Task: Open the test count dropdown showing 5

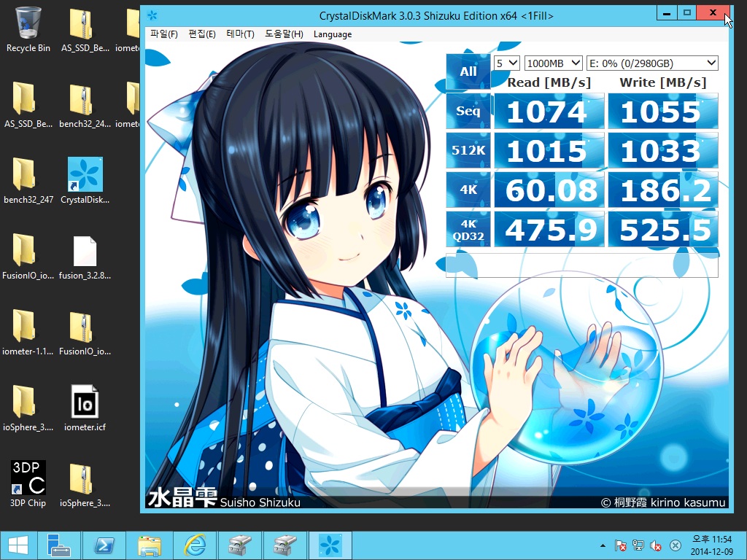Action: click(506, 63)
